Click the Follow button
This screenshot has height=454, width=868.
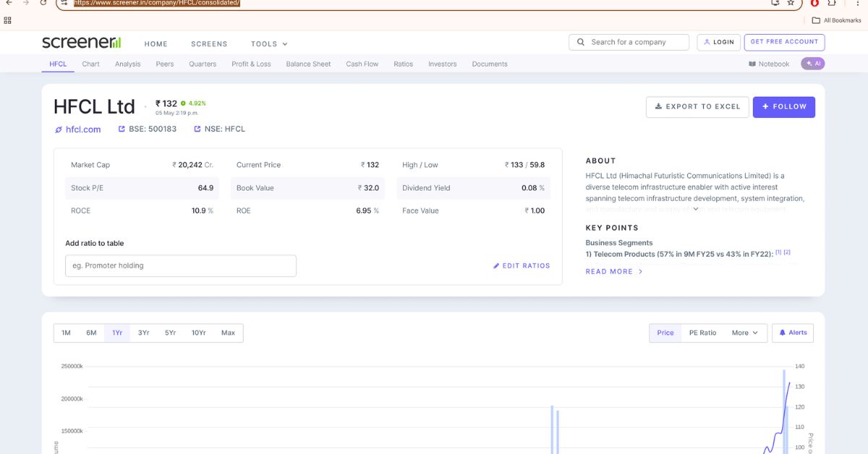click(x=784, y=106)
